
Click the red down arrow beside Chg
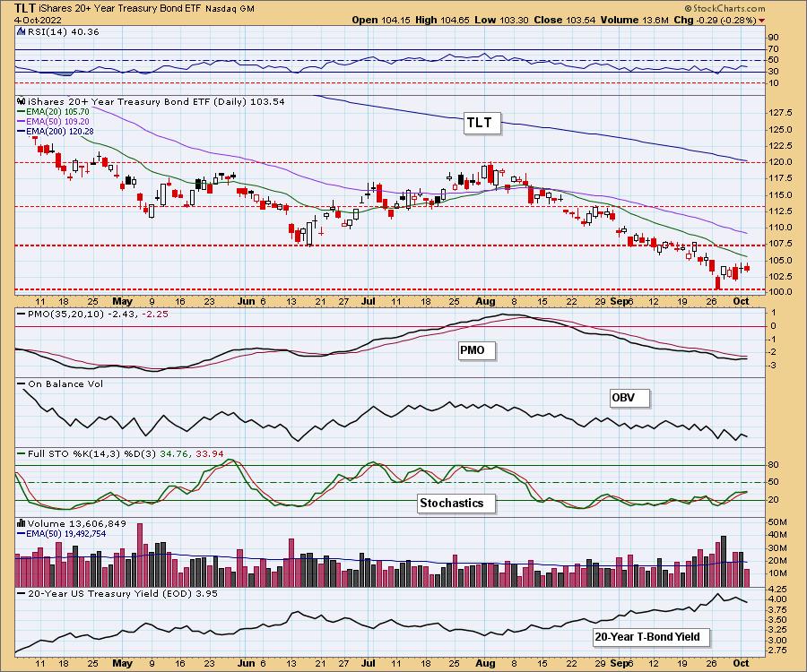[761, 21]
